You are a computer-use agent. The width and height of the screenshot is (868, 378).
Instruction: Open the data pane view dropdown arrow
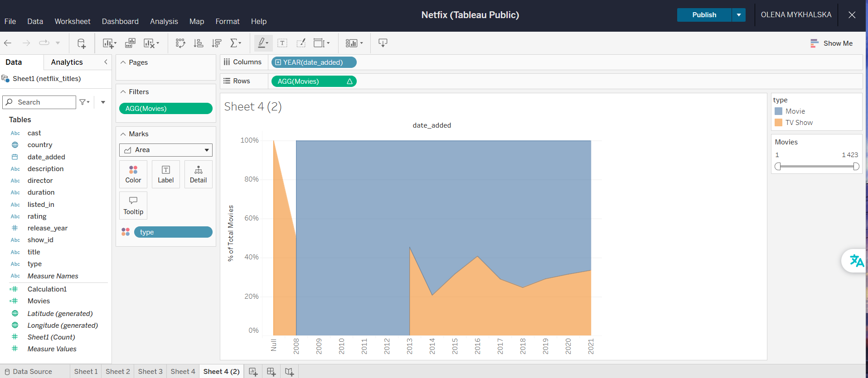tap(103, 102)
